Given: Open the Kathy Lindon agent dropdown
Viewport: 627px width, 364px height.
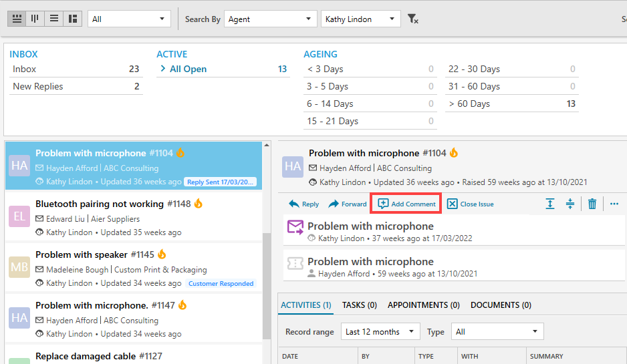Looking at the screenshot, I should [361, 19].
